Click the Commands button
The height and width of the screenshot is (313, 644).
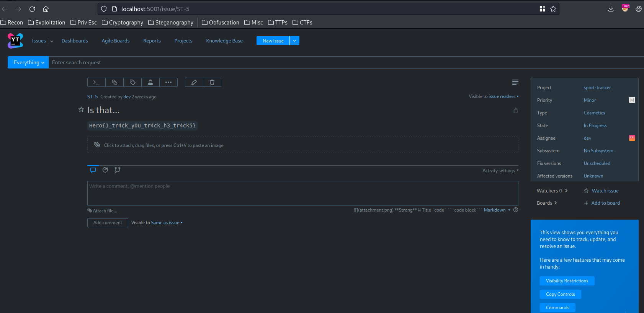pos(557,308)
